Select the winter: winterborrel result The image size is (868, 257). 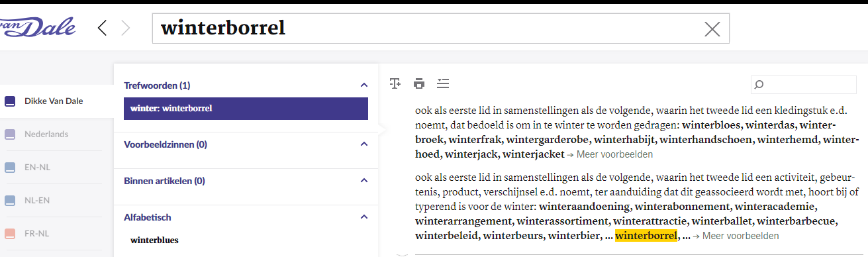tap(246, 109)
